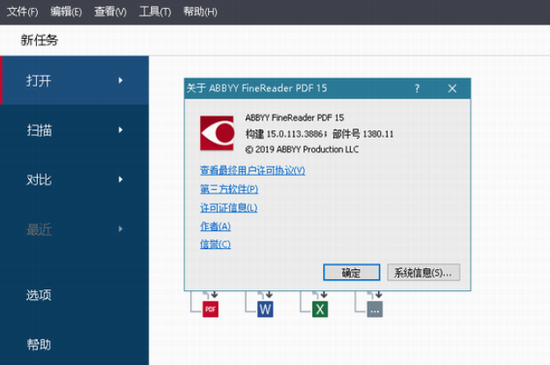Click the blue Word conversion icon
The height and width of the screenshot is (365, 550).
pyautogui.click(x=265, y=309)
